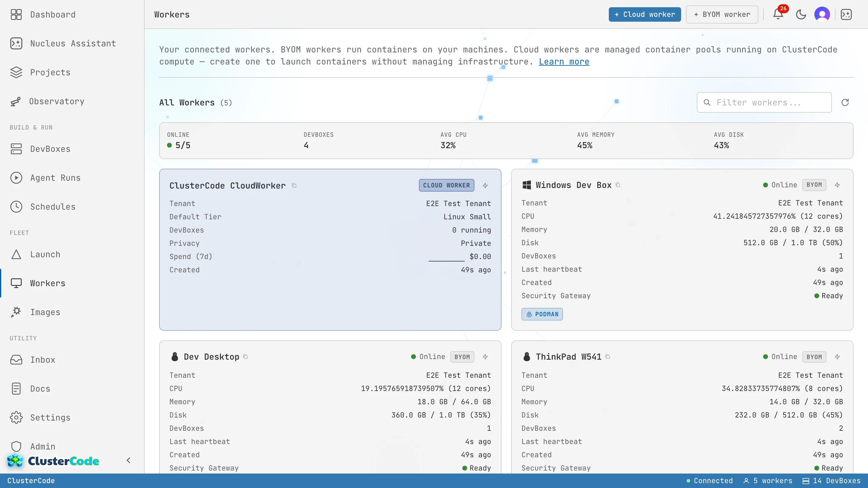Copy ThinkPad W541 worker name

tap(608, 357)
